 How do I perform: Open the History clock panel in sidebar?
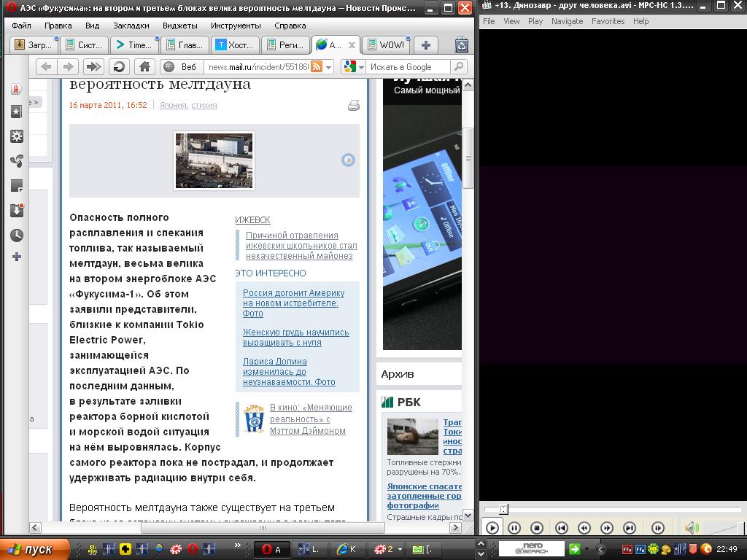[16, 236]
